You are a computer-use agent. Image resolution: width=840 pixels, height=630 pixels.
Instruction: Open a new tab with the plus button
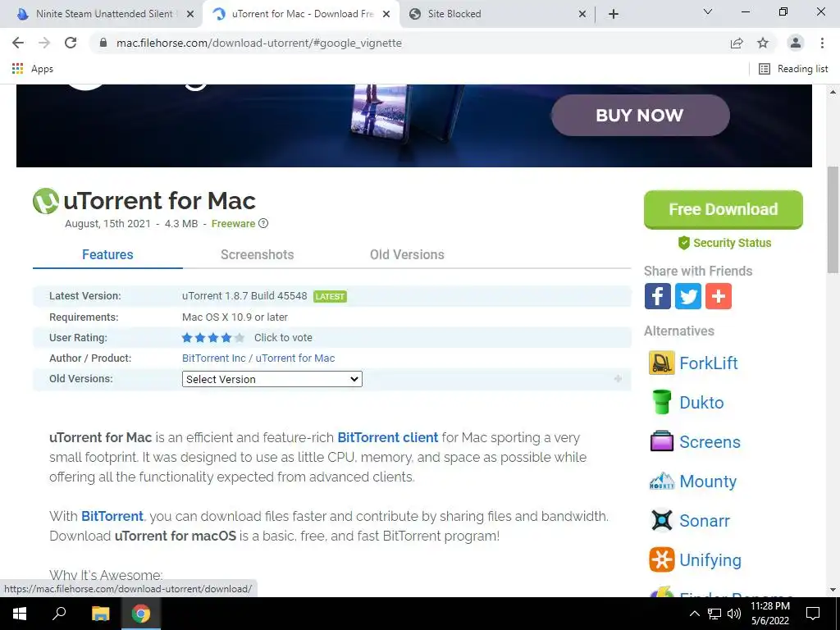point(614,14)
